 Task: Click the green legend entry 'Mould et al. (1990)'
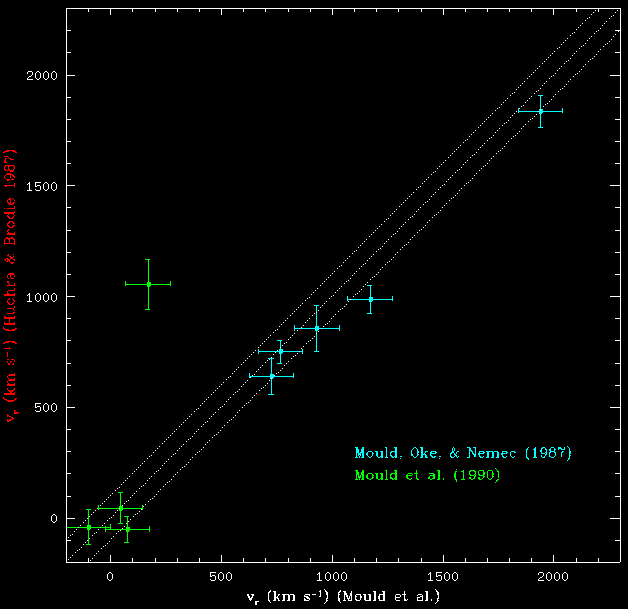[x=427, y=475]
